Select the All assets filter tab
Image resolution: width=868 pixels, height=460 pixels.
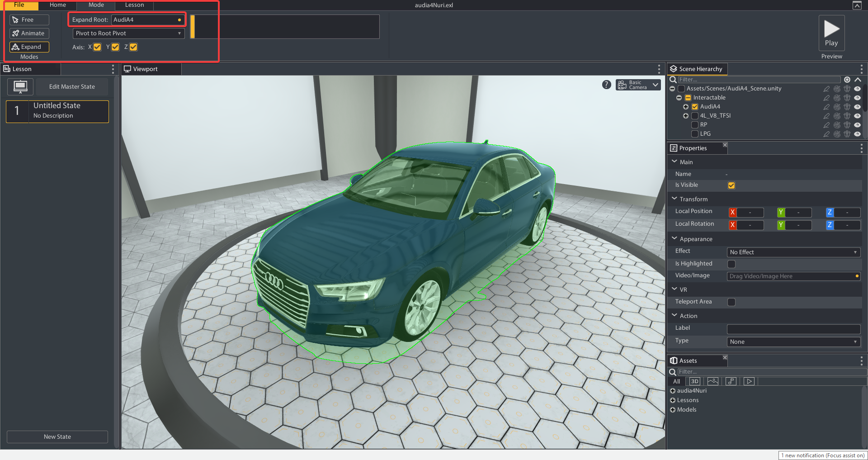pos(676,381)
